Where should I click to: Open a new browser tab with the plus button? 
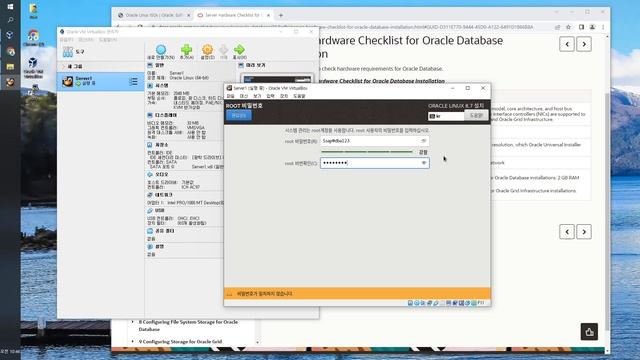point(281,15)
